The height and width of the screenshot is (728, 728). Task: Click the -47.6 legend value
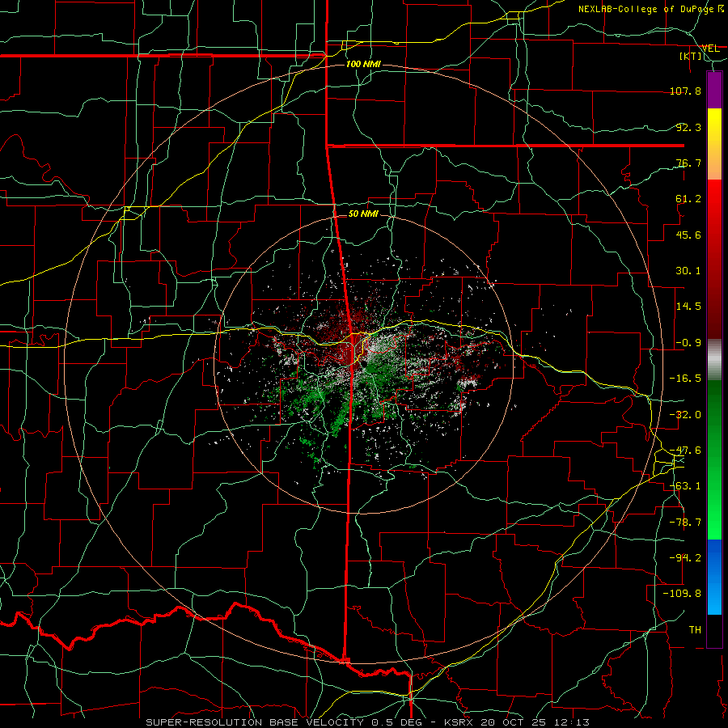[685, 451]
